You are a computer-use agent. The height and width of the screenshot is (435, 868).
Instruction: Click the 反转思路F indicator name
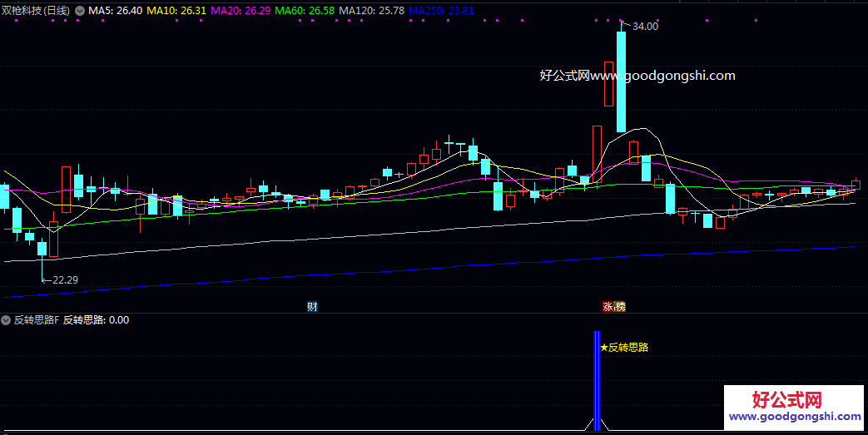[x=36, y=320]
